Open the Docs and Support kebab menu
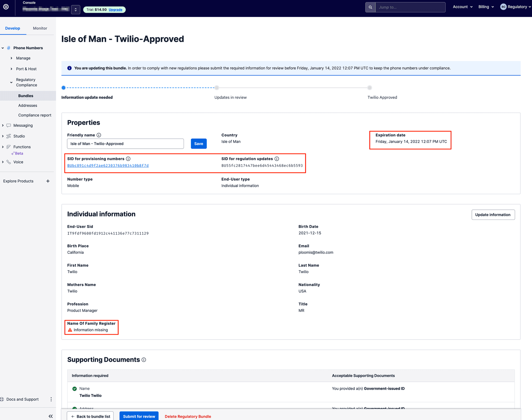This screenshot has width=532, height=420. (51, 399)
